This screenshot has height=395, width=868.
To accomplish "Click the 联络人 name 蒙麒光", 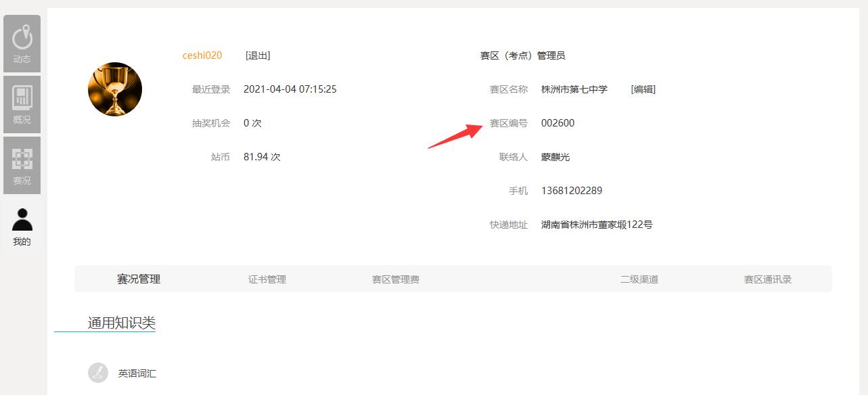I will pyautogui.click(x=555, y=157).
